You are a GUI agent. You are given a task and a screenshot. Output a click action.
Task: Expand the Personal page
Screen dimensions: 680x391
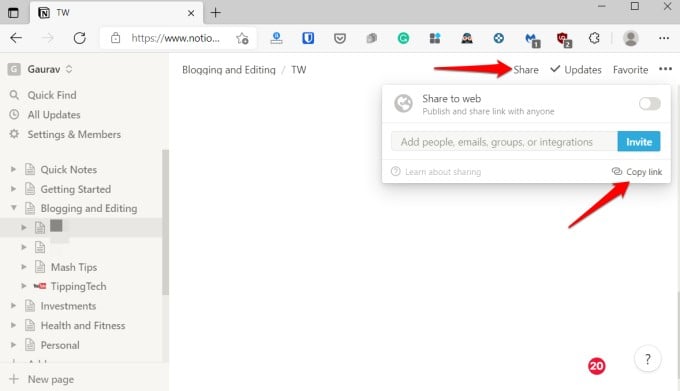click(13, 345)
